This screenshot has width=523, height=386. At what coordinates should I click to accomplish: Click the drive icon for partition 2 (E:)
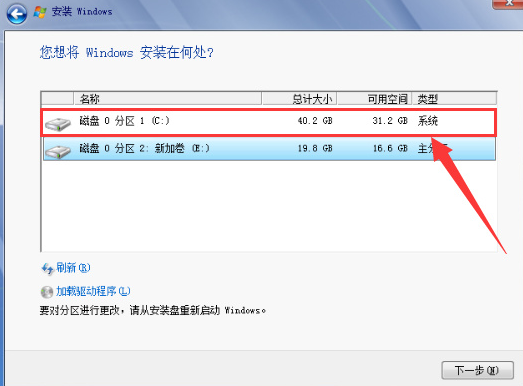(58, 151)
